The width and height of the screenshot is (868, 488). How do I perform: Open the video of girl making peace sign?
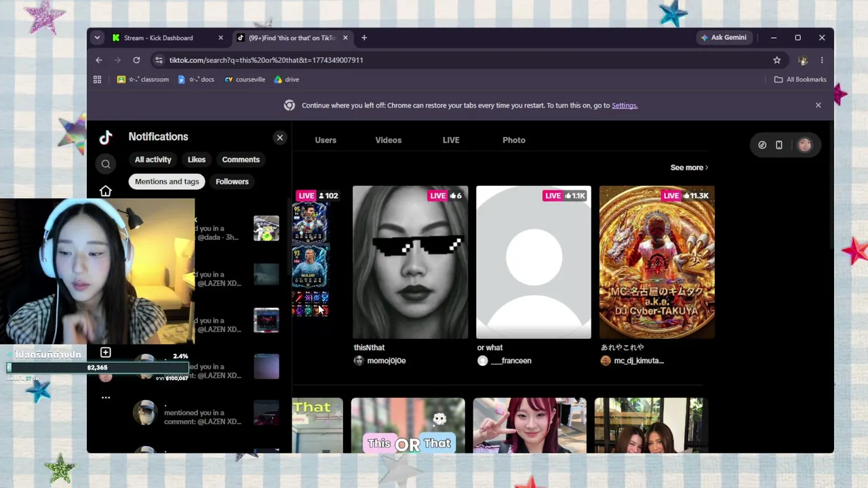[530, 425]
